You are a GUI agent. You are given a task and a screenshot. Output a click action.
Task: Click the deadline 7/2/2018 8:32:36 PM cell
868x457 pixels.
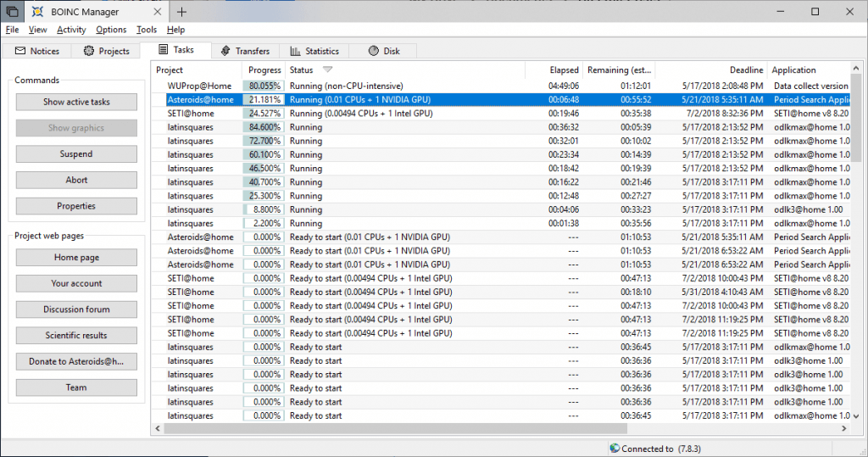tap(725, 113)
